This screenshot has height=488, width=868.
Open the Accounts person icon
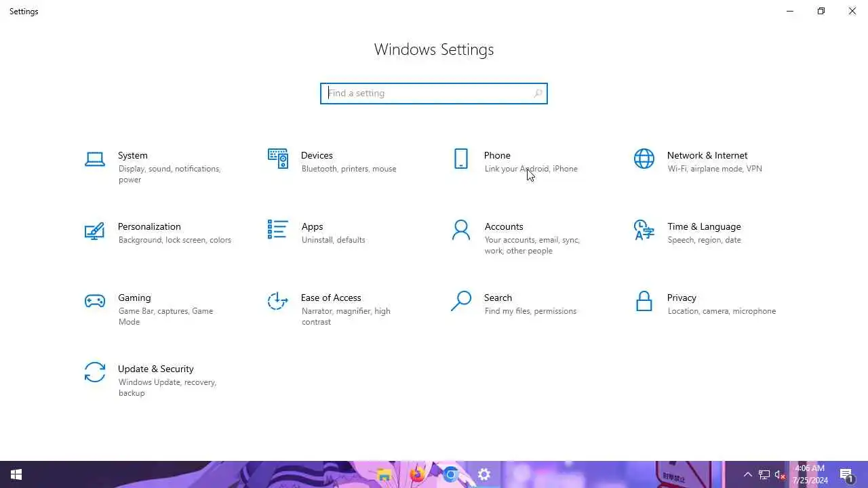(x=461, y=230)
